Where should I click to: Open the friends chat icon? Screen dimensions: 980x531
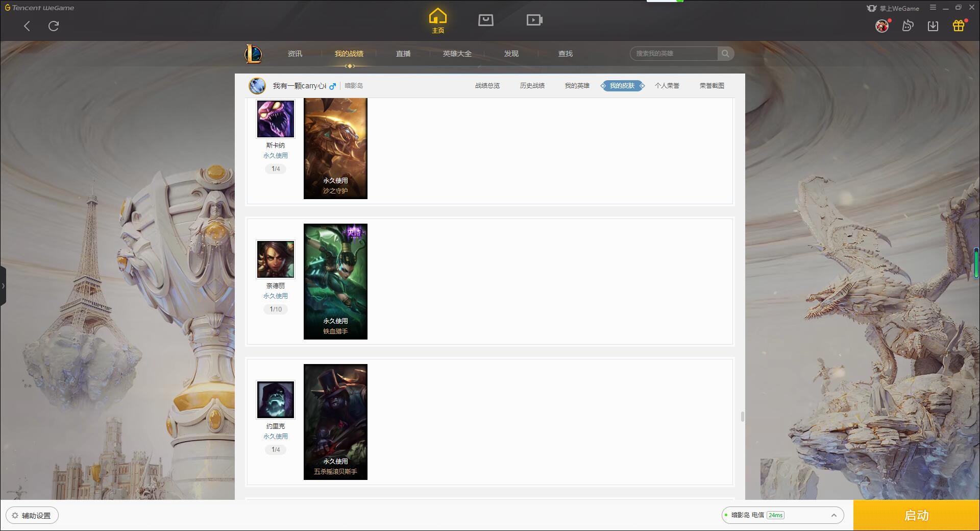point(908,26)
